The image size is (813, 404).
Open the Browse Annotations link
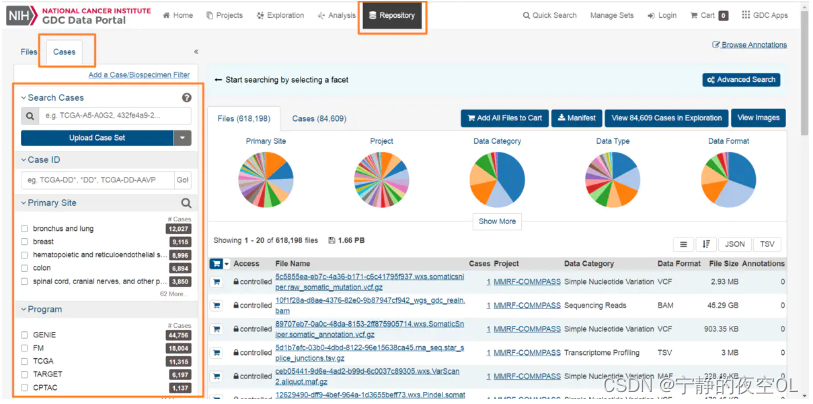(750, 45)
